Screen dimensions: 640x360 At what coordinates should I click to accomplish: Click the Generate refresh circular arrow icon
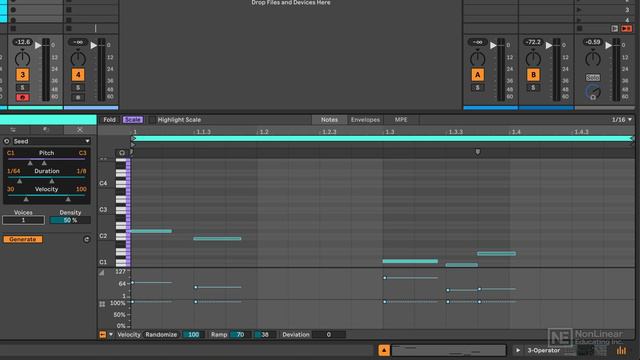coord(87,240)
